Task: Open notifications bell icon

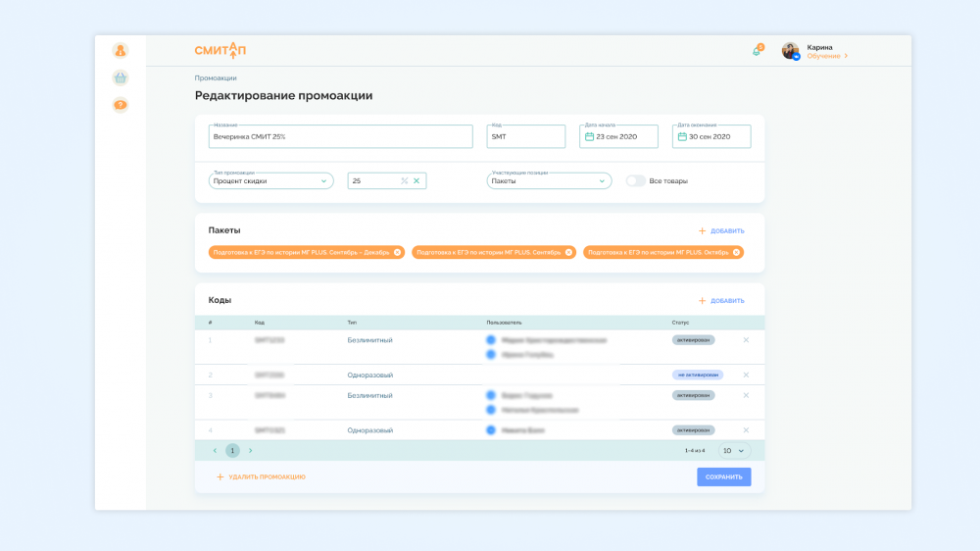Action: [x=758, y=51]
